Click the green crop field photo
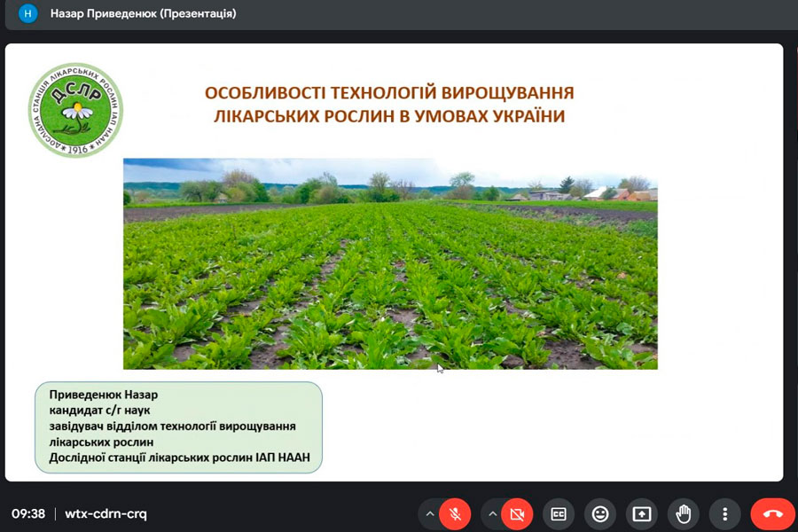798x532 pixels. click(390, 263)
